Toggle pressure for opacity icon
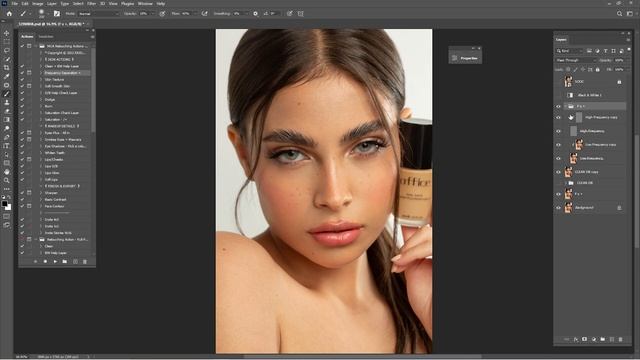Viewport: 640px width, 360px height. (162, 13)
